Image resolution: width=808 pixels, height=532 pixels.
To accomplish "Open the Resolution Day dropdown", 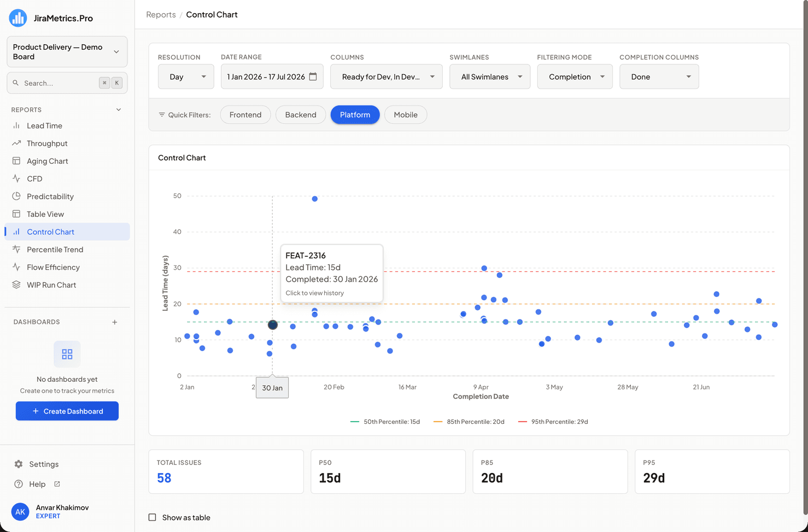I will tap(186, 76).
